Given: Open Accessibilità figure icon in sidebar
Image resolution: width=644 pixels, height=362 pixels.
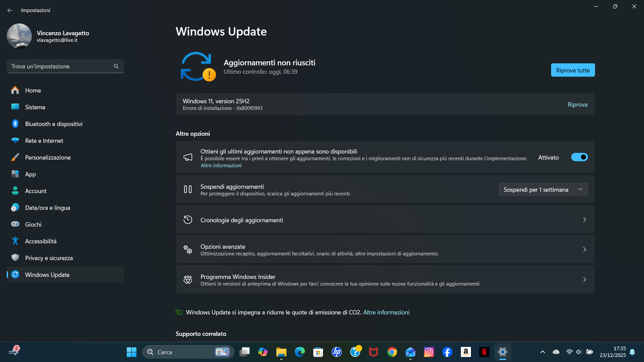Looking at the screenshot, I should click(x=15, y=241).
